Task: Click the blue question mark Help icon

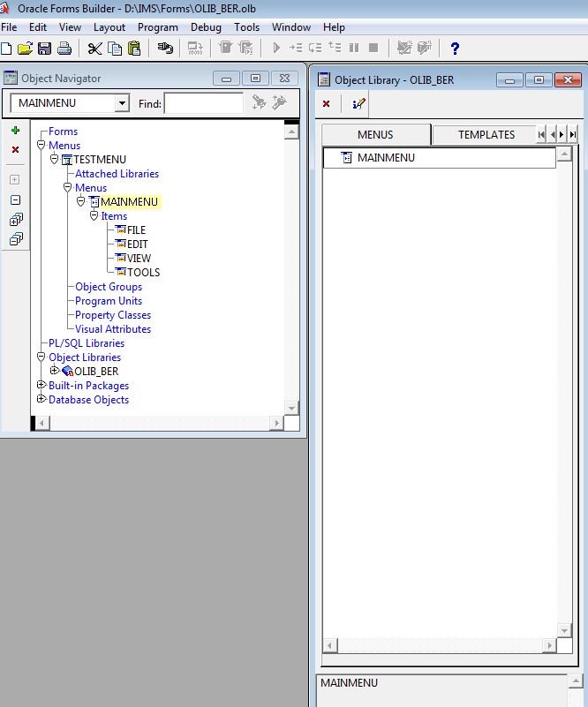Action: point(455,49)
